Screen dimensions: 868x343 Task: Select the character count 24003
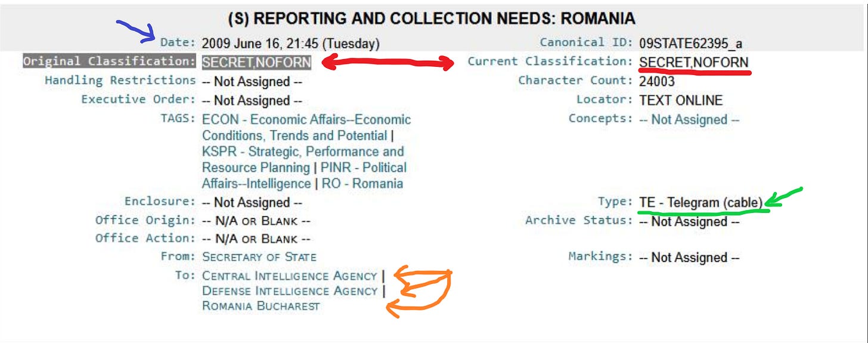tap(657, 82)
